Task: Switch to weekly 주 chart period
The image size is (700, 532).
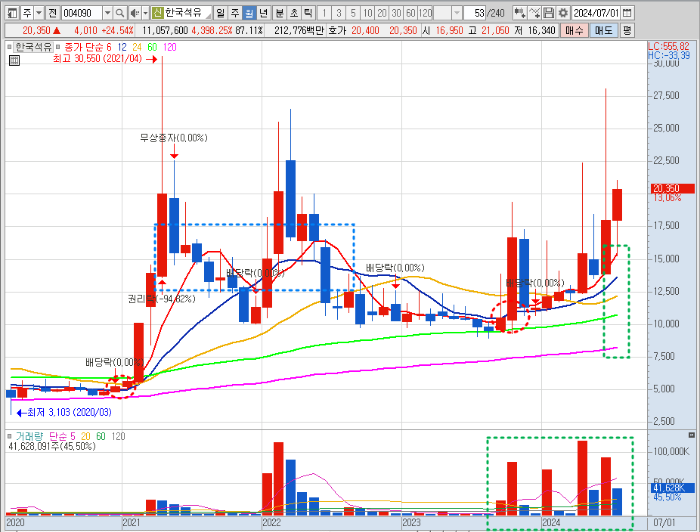Action: pyautogui.click(x=235, y=13)
